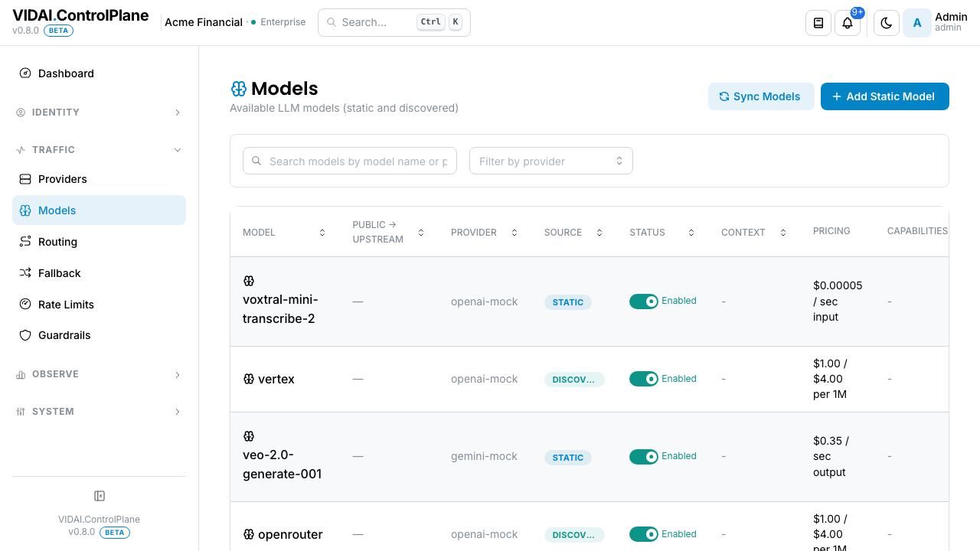This screenshot has width=980, height=551.
Task: Click Add Static Model button
Action: [885, 96]
